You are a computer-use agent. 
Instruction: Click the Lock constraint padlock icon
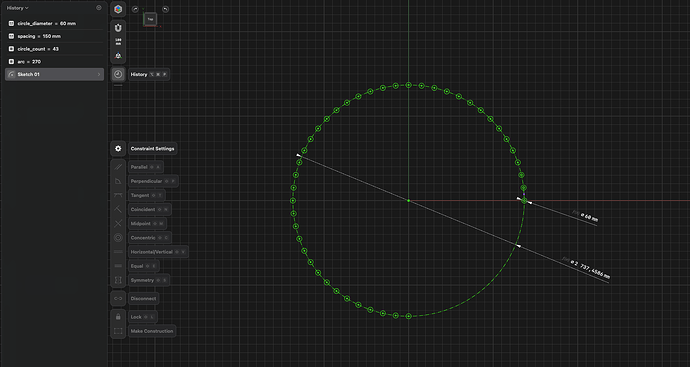point(118,317)
